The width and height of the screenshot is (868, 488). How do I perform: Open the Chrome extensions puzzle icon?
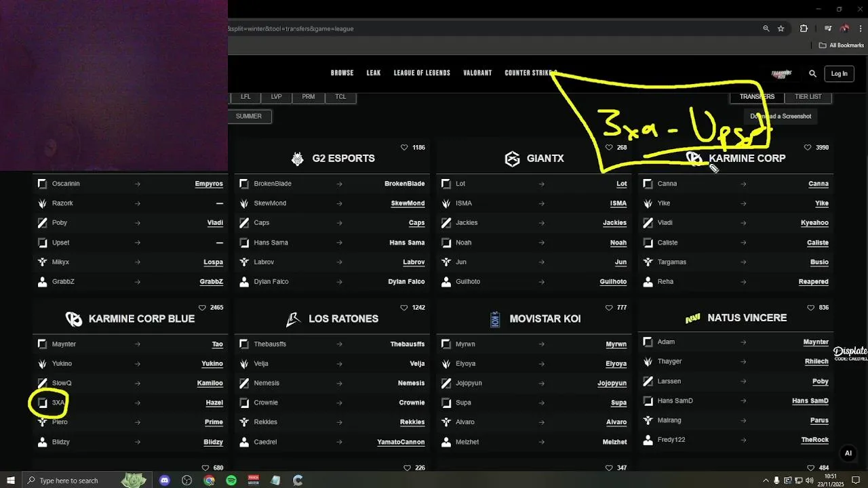coord(804,28)
